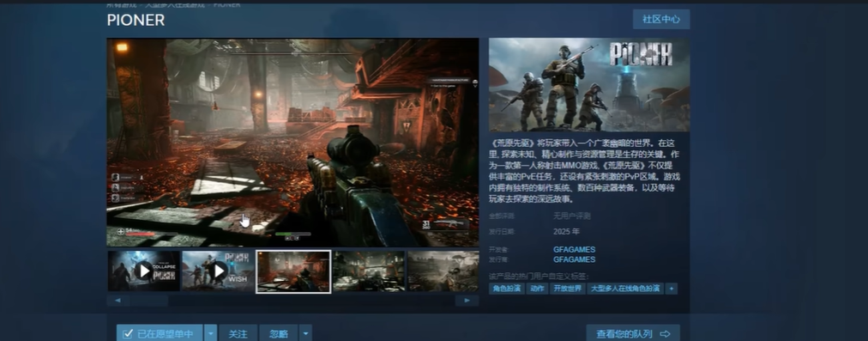The width and height of the screenshot is (868, 341).
Task: Expand the wishlist dropdown arrow
Action: (210, 333)
